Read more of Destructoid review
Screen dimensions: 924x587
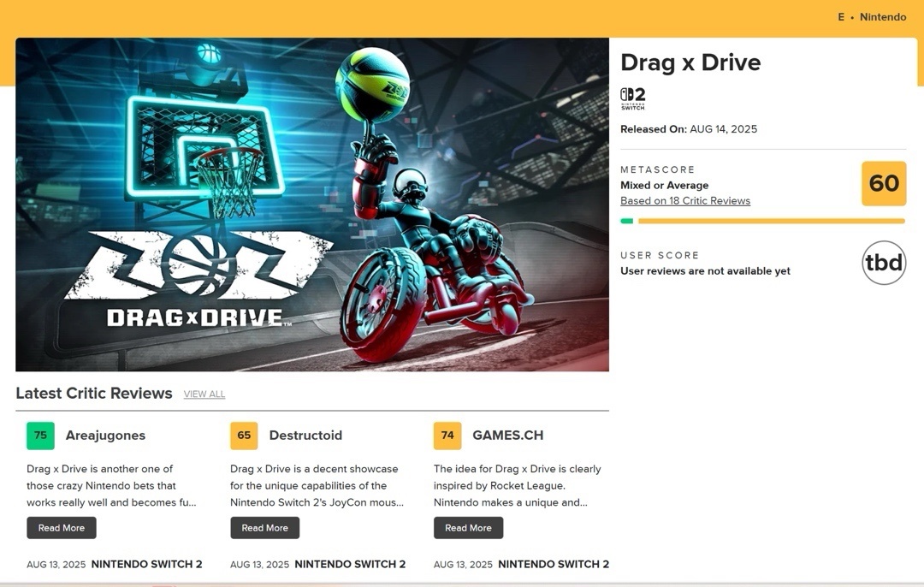tap(264, 528)
